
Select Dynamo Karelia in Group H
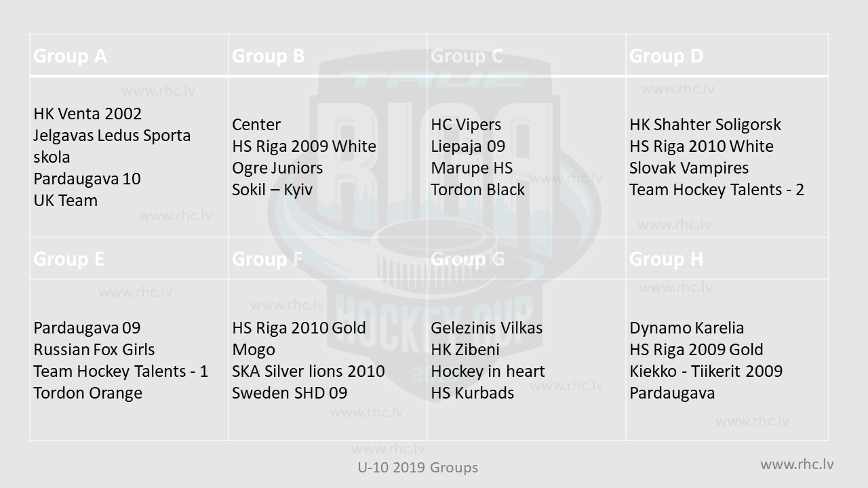pyautogui.click(x=686, y=328)
